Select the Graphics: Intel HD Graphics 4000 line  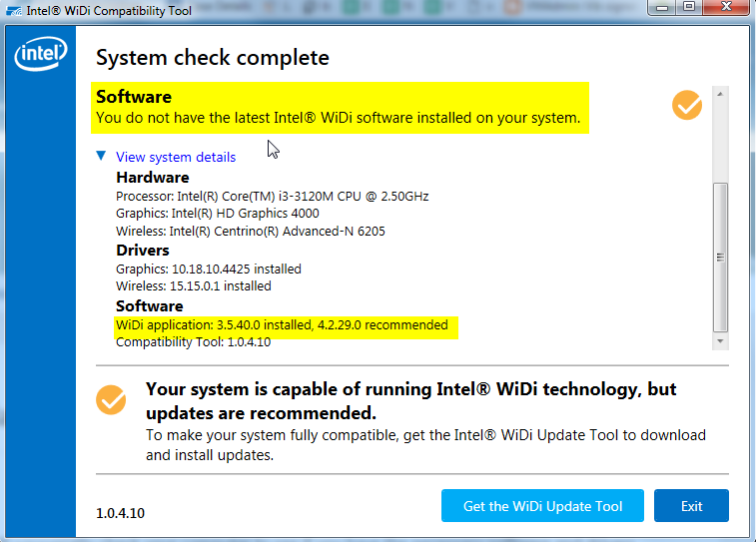pyautogui.click(x=217, y=213)
